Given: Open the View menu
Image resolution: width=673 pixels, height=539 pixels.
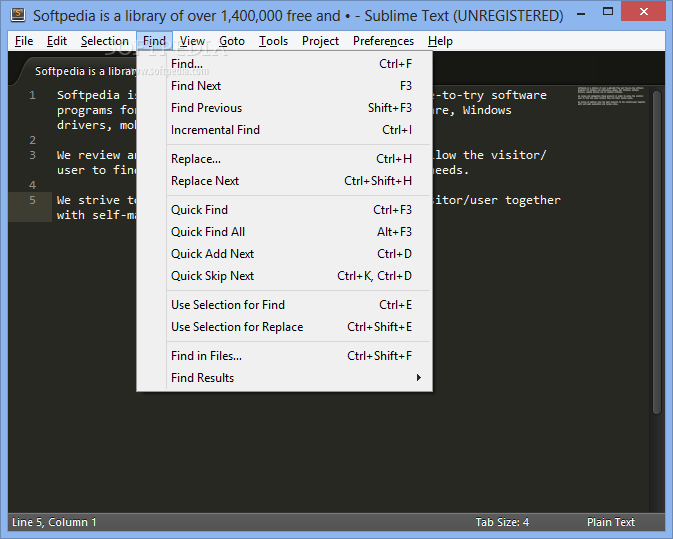Looking at the screenshot, I should tap(192, 41).
